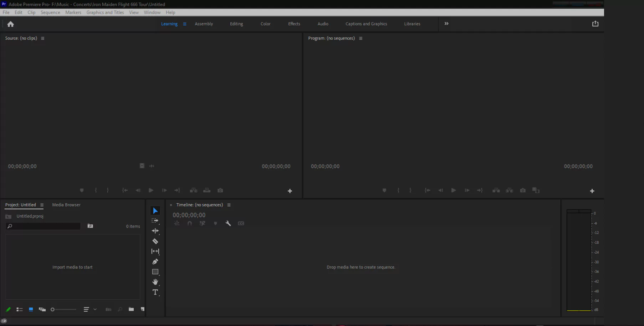Select the Type tool

155,292
